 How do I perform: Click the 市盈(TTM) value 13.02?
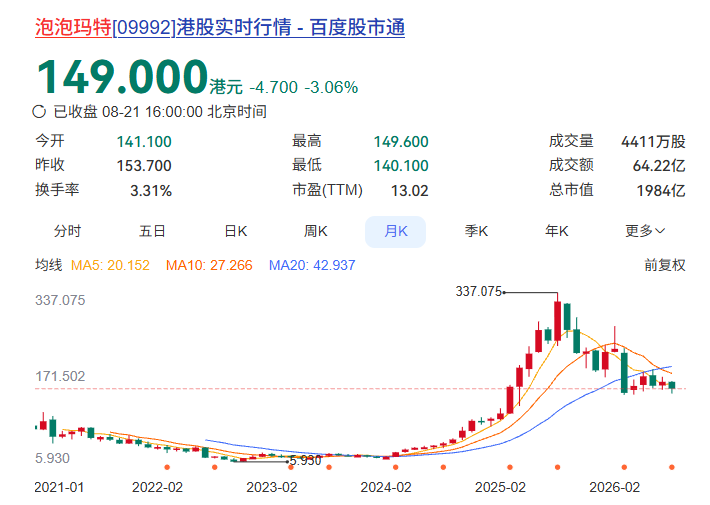(409, 191)
